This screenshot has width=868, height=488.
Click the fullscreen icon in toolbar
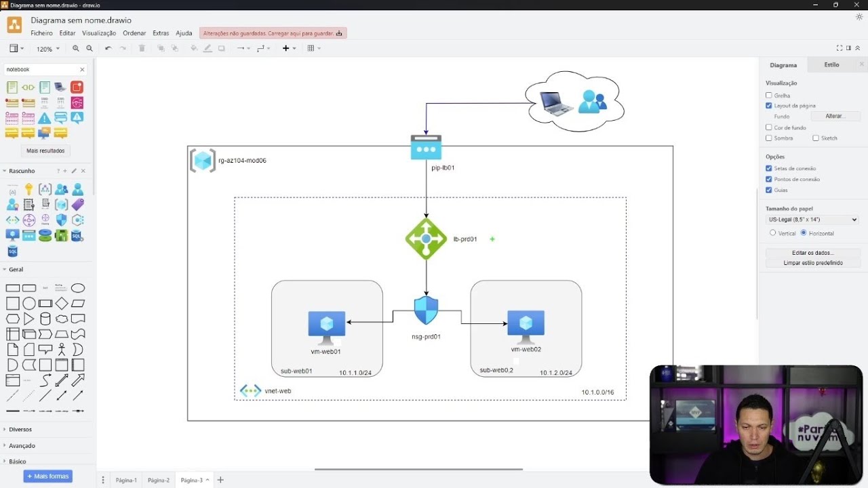point(839,48)
